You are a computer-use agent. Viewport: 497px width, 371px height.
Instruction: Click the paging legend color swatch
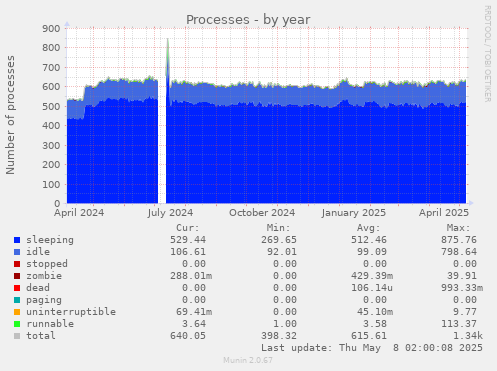[x=17, y=300]
